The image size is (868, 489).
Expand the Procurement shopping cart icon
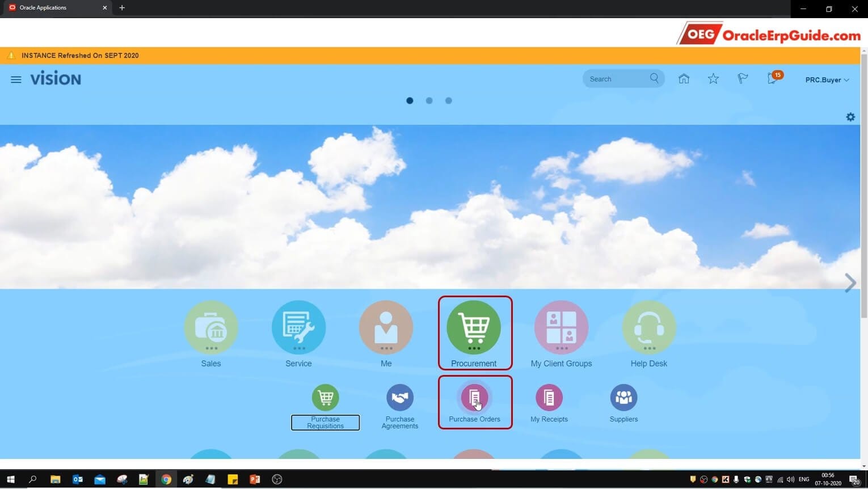pyautogui.click(x=474, y=327)
